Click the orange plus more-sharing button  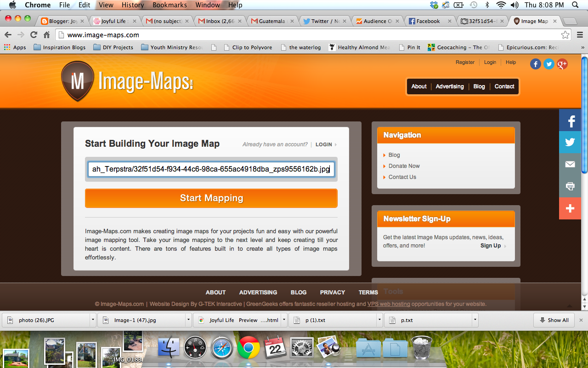(570, 209)
